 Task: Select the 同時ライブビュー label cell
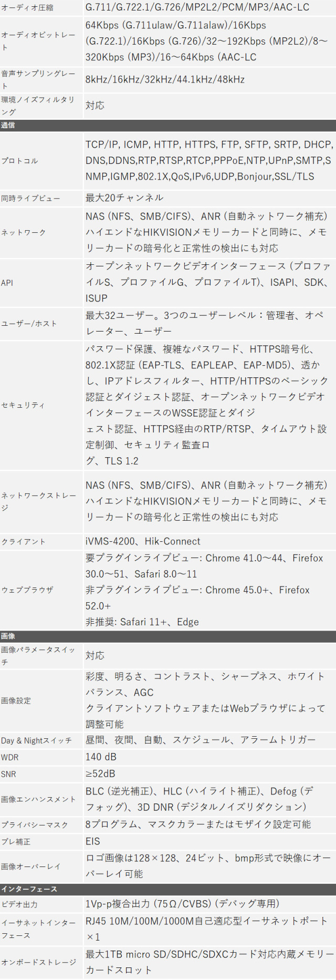30,199
